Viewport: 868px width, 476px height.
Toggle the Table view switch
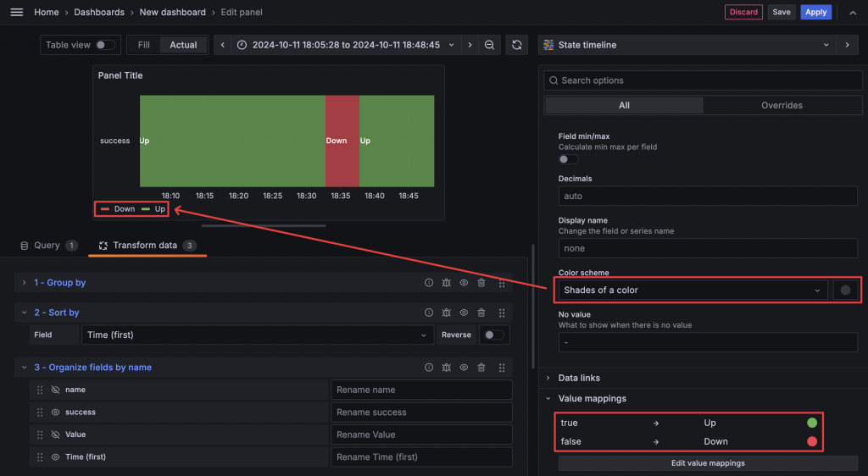click(x=105, y=46)
